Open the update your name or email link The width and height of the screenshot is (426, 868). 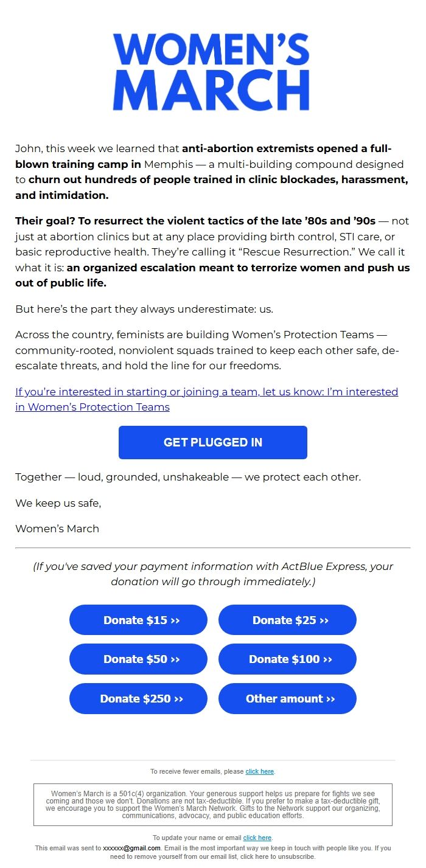(257, 838)
